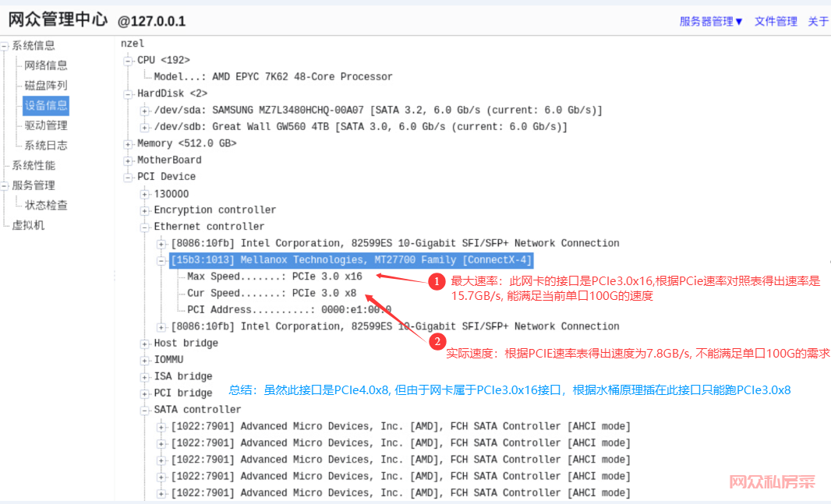Open 系统日志 in the sidebar
The height and width of the screenshot is (504, 831).
46,146
